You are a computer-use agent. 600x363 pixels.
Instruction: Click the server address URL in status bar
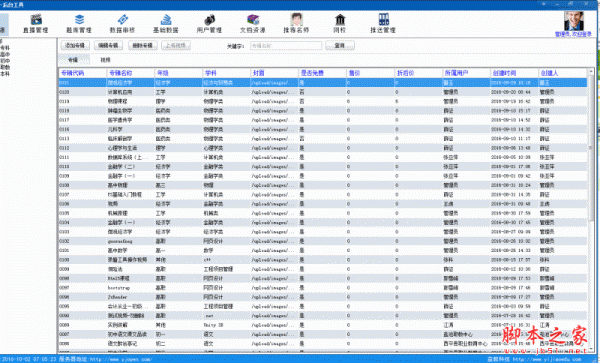[121, 359]
